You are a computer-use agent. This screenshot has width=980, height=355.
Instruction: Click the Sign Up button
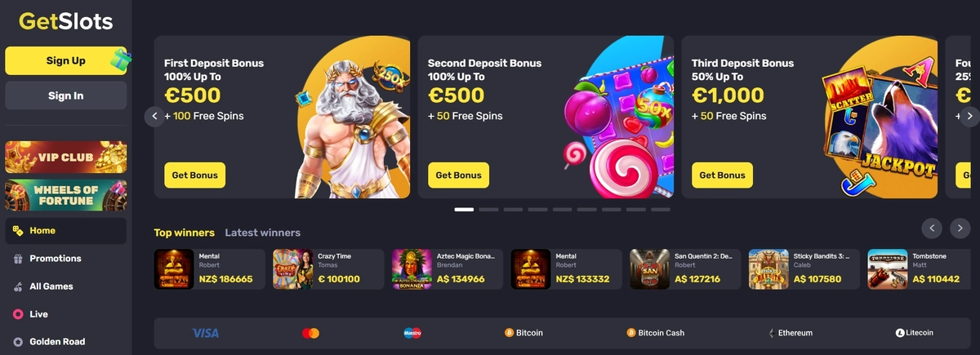pos(66,60)
